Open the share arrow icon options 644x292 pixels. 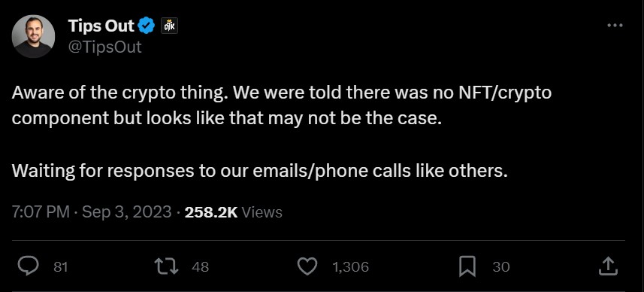coord(608,266)
